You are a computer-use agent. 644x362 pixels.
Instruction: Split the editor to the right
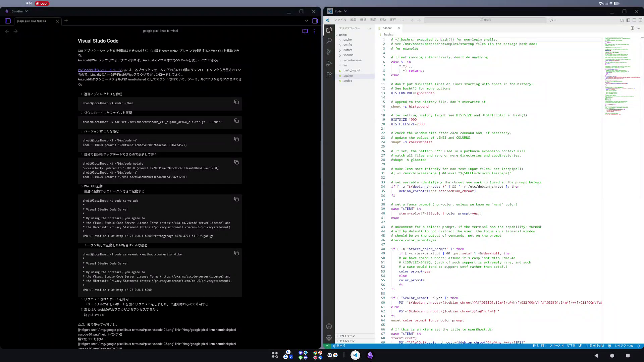tap(632, 28)
